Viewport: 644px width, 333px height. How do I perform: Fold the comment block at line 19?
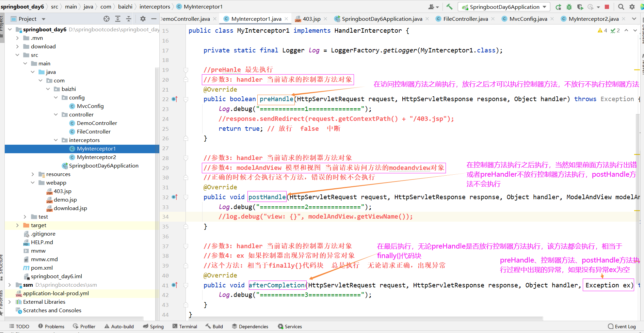pos(186,70)
